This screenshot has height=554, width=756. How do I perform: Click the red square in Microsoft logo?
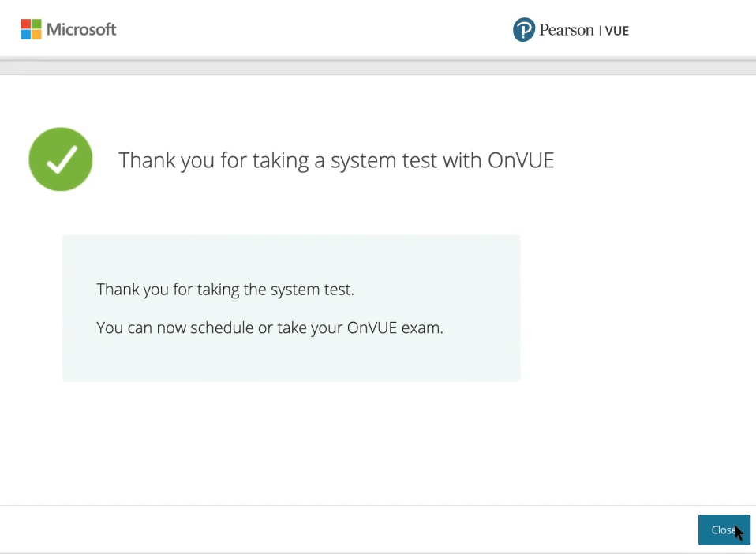point(25,24)
